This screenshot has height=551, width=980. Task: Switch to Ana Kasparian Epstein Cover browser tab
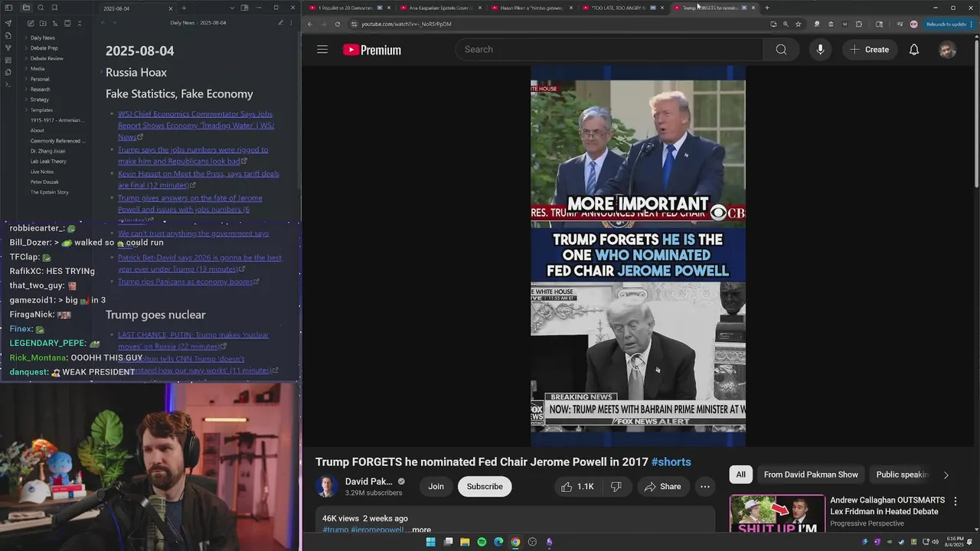(440, 8)
